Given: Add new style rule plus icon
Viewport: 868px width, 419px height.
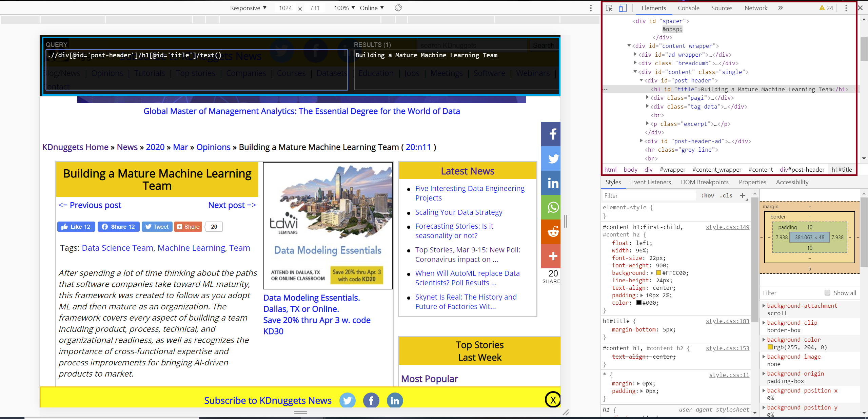Looking at the screenshot, I should pos(743,195).
